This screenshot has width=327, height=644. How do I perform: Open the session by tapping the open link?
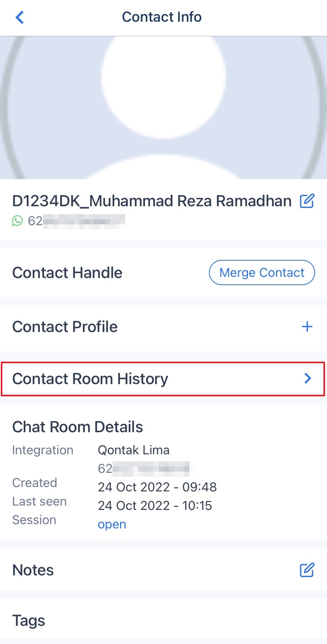click(x=112, y=524)
